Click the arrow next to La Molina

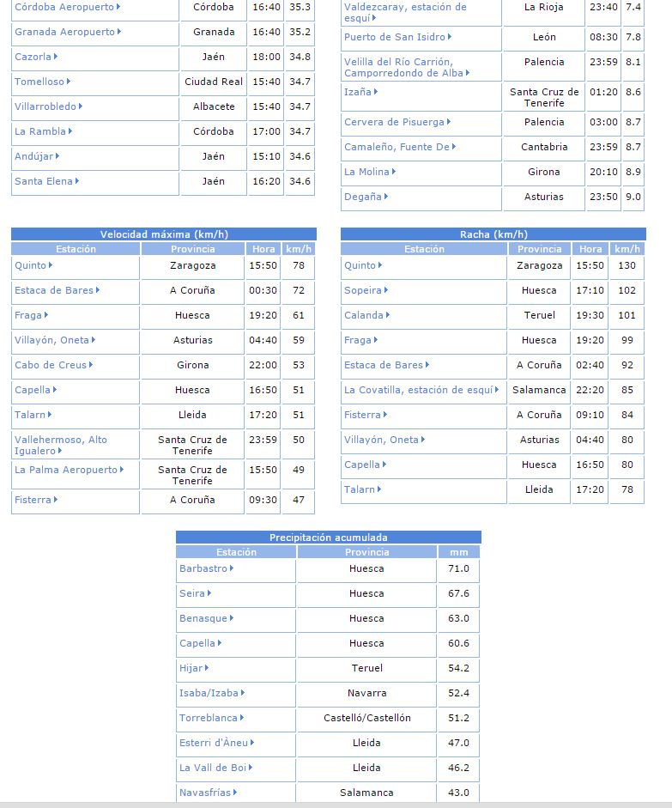(x=394, y=172)
